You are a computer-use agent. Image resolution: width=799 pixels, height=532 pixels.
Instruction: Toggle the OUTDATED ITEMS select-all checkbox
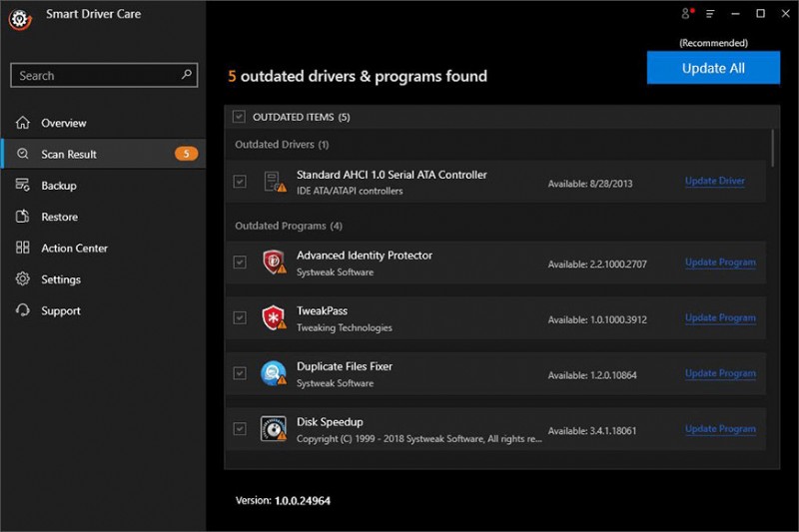point(239,117)
